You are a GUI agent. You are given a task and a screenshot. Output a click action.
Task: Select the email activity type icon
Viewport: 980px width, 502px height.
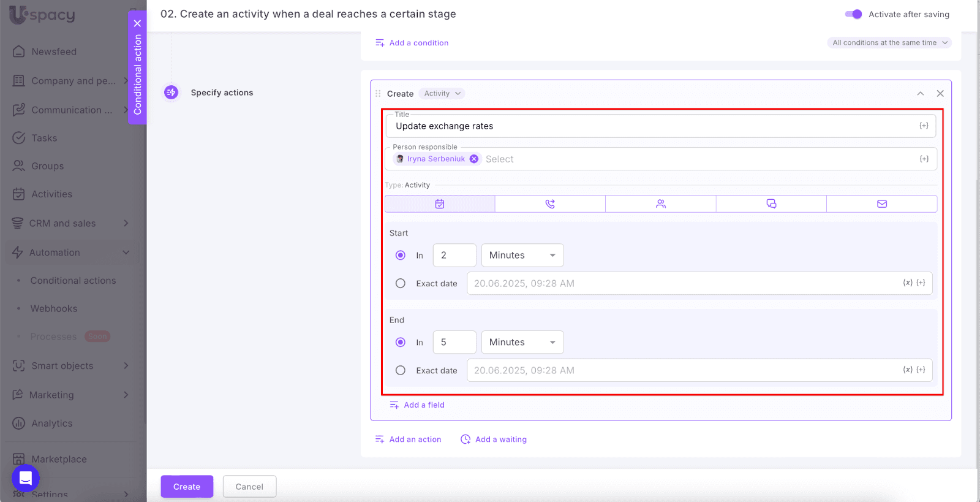[x=881, y=204]
